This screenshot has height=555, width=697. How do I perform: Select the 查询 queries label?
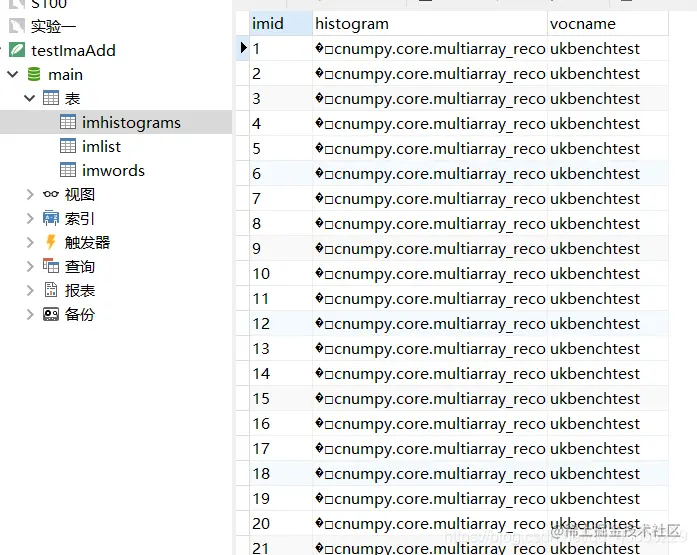(x=80, y=266)
